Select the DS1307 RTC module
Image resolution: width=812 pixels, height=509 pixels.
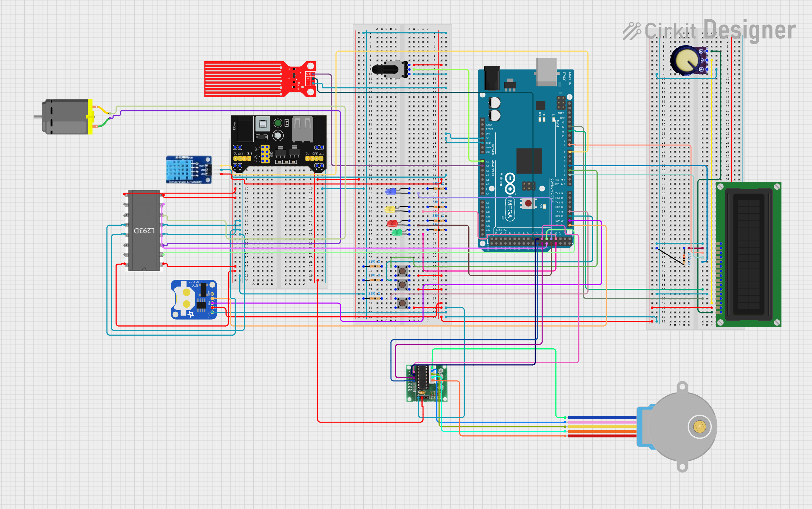pos(194,299)
